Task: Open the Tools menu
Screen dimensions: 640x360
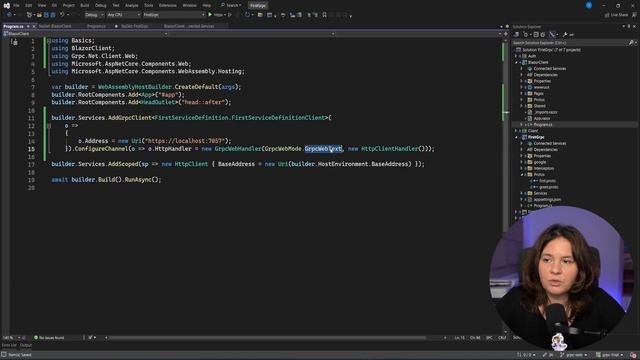Action: (149, 5)
